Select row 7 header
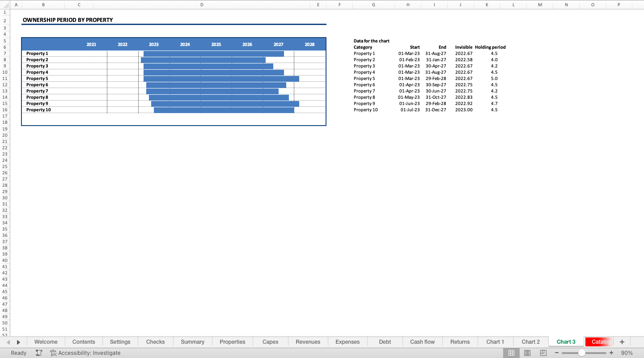 (x=5, y=53)
